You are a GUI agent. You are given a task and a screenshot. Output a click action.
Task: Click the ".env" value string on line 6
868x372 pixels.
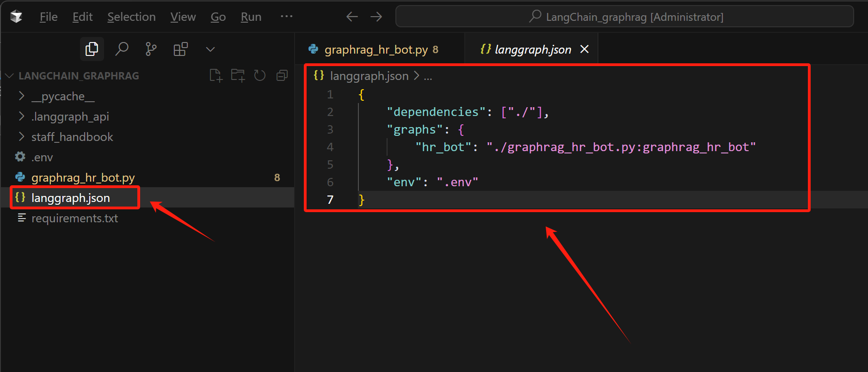pyautogui.click(x=457, y=183)
